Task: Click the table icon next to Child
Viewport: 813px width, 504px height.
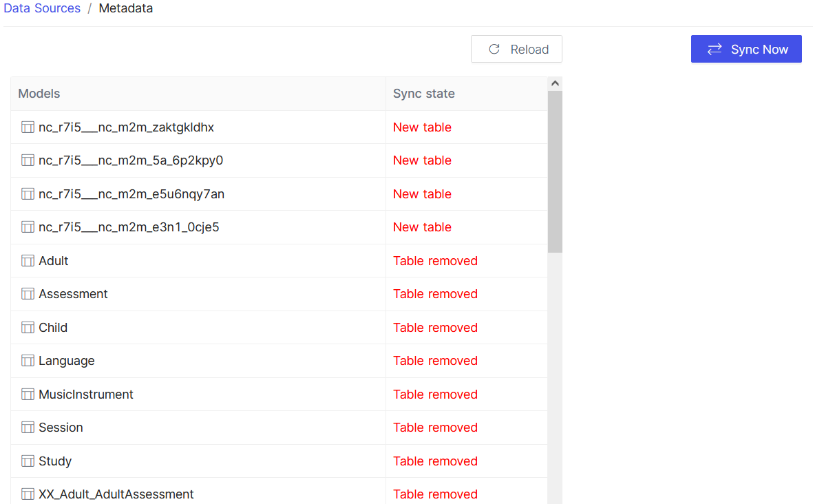Action: click(28, 327)
